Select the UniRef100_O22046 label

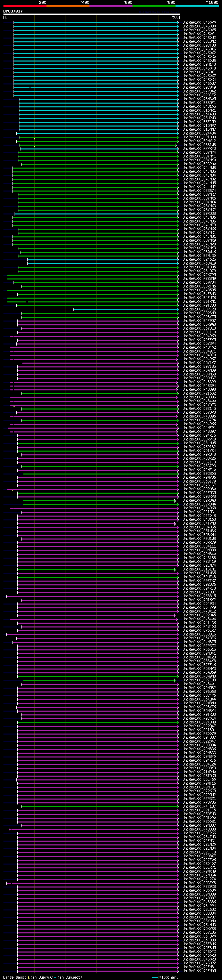[199, 516]
